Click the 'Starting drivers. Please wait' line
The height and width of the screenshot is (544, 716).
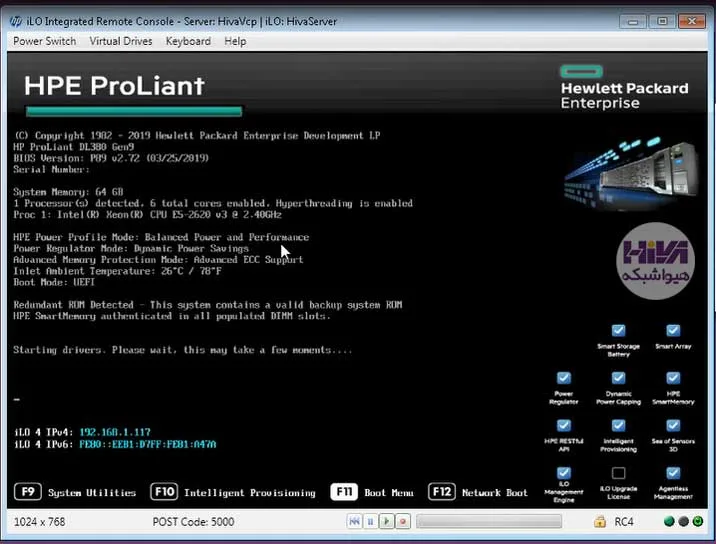coord(183,350)
